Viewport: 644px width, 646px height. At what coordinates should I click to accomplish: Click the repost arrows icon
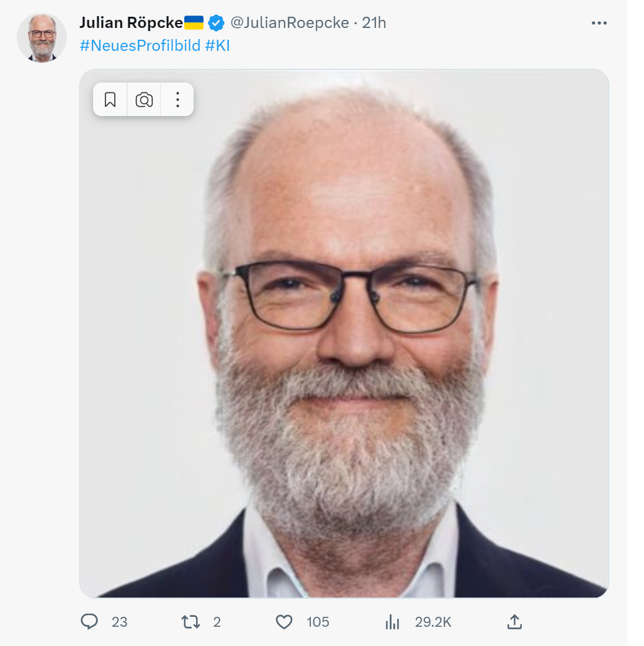[190, 622]
